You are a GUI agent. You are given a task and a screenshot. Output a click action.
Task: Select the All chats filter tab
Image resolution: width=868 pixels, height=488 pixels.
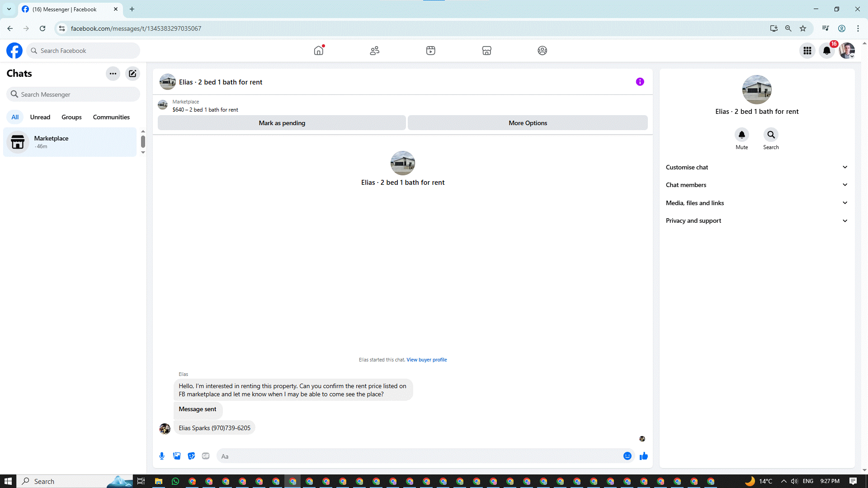[15, 117]
